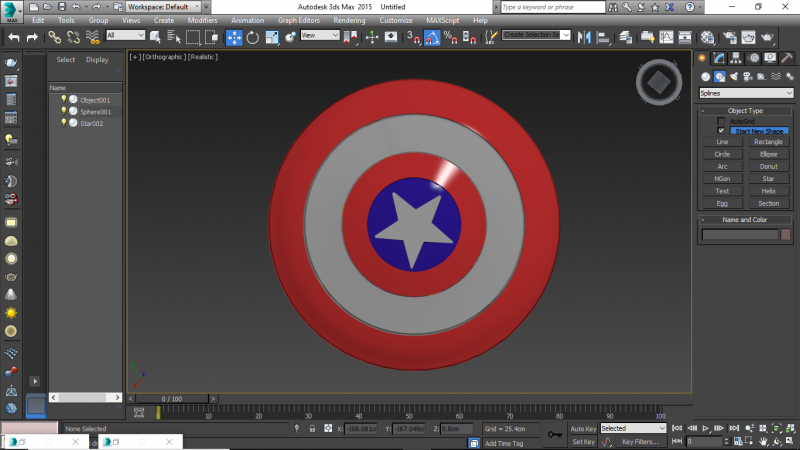The height and width of the screenshot is (450, 800).
Task: Click the object color swatch
Action: pos(786,234)
